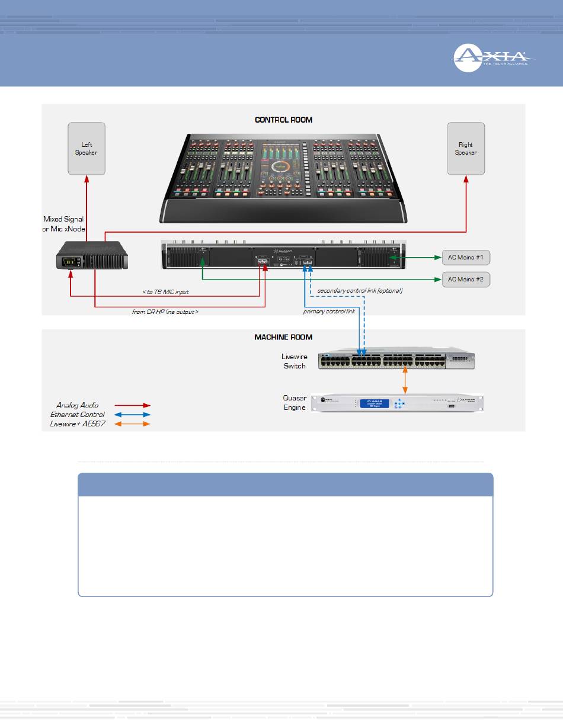This screenshot has width=563, height=728.
Task: Select the 'Livewire Switch' label
Action: (294, 361)
